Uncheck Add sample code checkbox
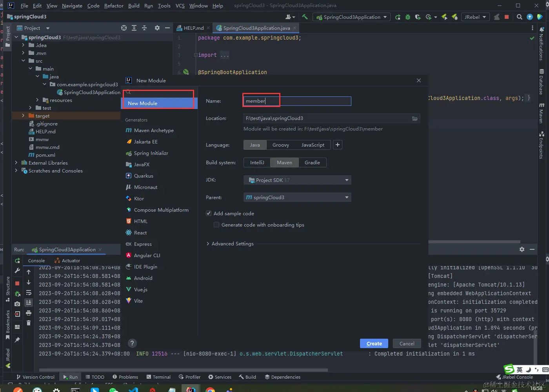The height and width of the screenshot is (392, 549). click(x=209, y=214)
